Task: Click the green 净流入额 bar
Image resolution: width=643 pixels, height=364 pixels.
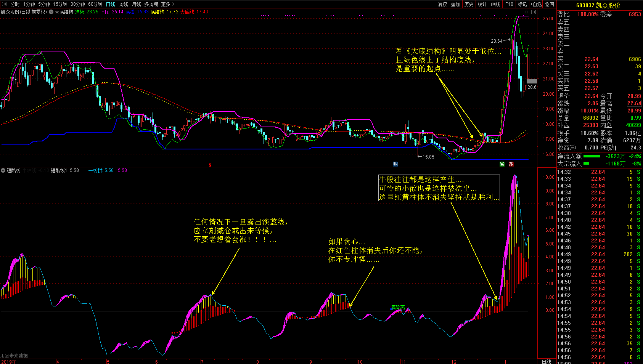Action: (592, 156)
